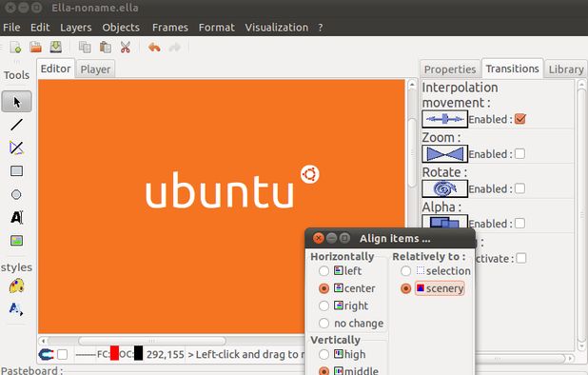Toggle the checkbox next to magnet

coord(62,354)
